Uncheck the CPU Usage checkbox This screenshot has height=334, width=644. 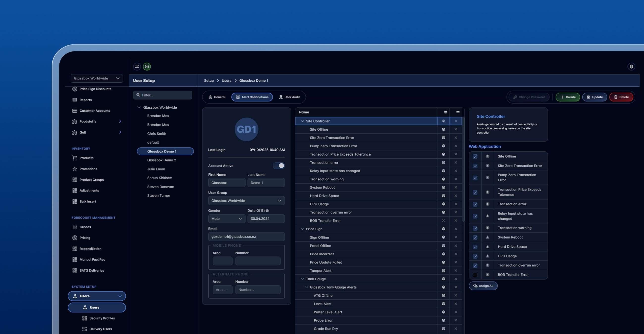click(475, 256)
